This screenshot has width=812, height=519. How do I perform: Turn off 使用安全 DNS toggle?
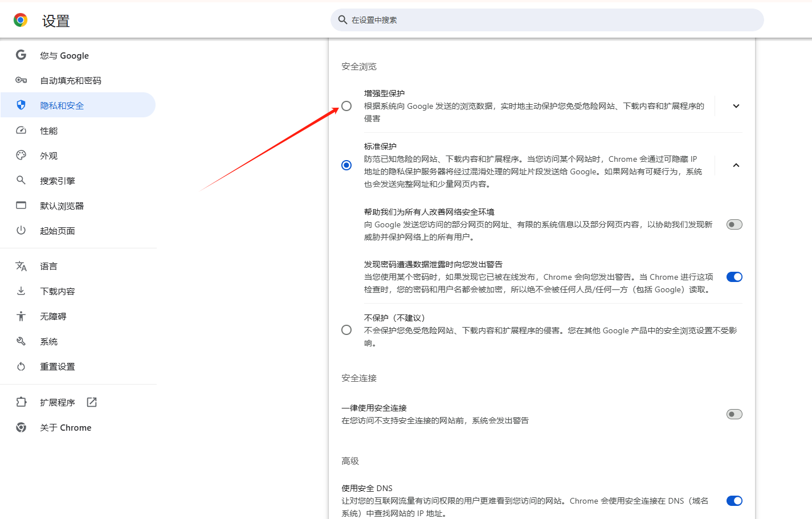click(x=735, y=501)
